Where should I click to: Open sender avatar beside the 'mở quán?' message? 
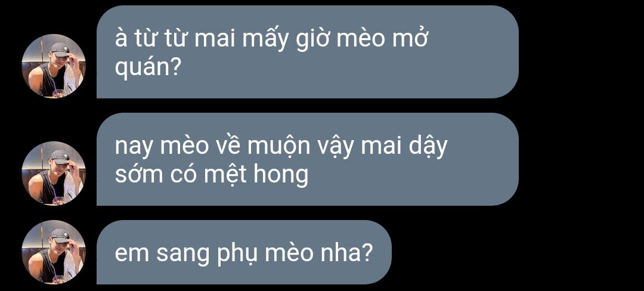click(x=54, y=66)
